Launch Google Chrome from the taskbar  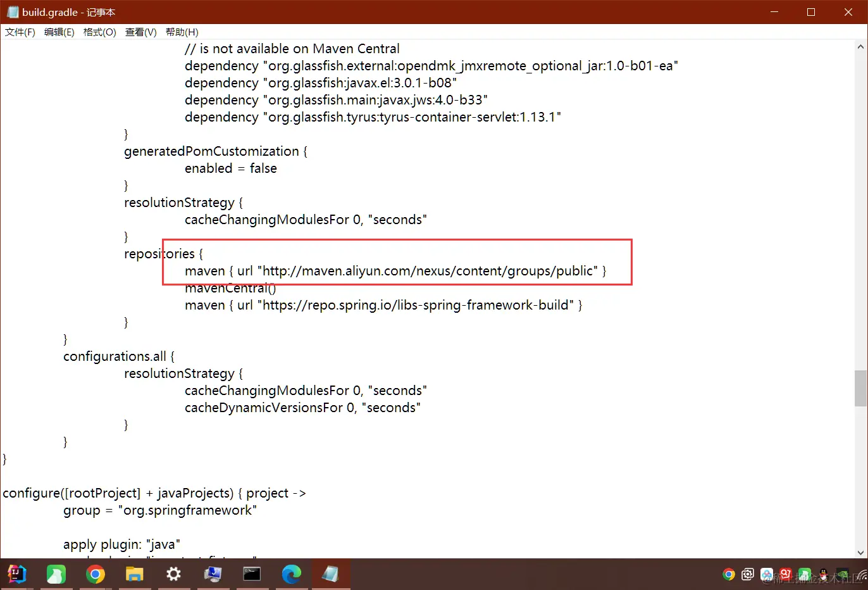(x=96, y=574)
